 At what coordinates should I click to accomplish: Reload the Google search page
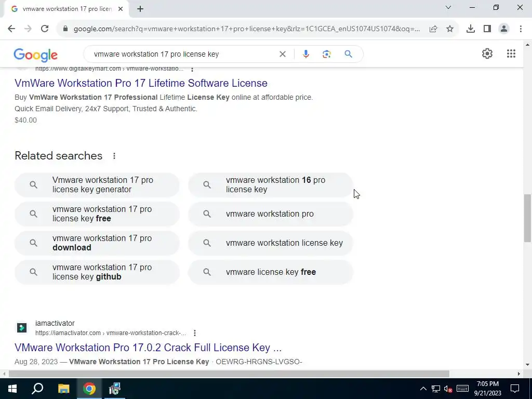(x=45, y=29)
